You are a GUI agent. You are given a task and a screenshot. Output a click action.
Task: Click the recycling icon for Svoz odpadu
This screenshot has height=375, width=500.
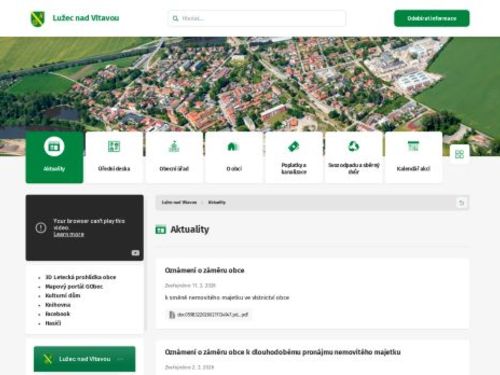[354, 146]
